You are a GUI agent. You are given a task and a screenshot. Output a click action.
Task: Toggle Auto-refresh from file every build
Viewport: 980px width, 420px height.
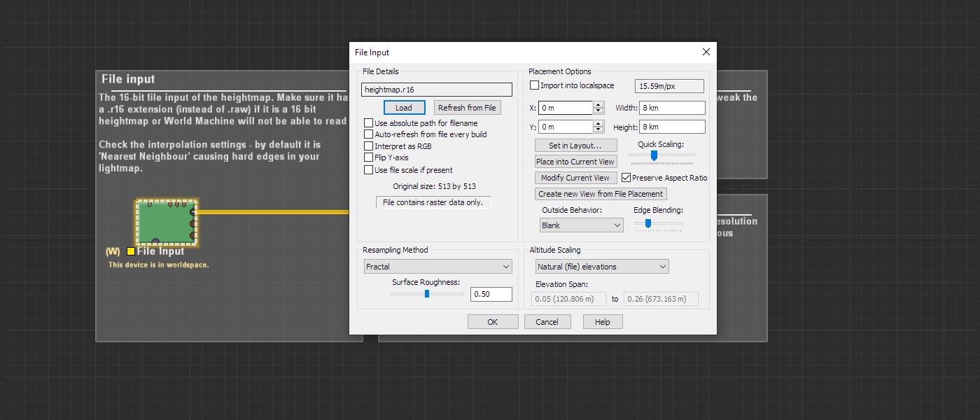(369, 134)
